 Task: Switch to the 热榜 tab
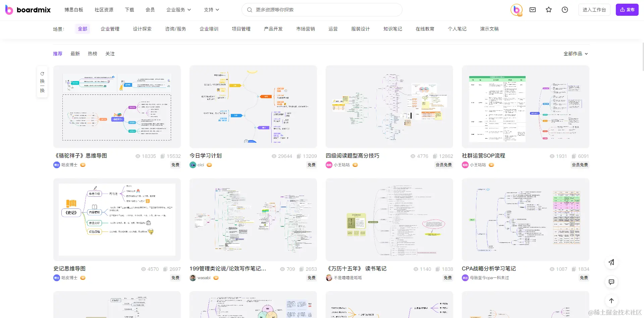(x=93, y=54)
